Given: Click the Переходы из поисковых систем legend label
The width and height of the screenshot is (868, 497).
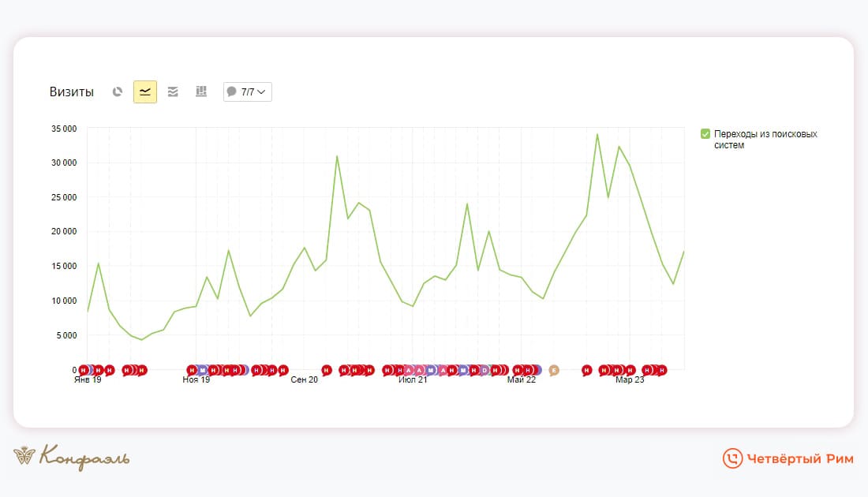Looking at the screenshot, I should (x=765, y=140).
